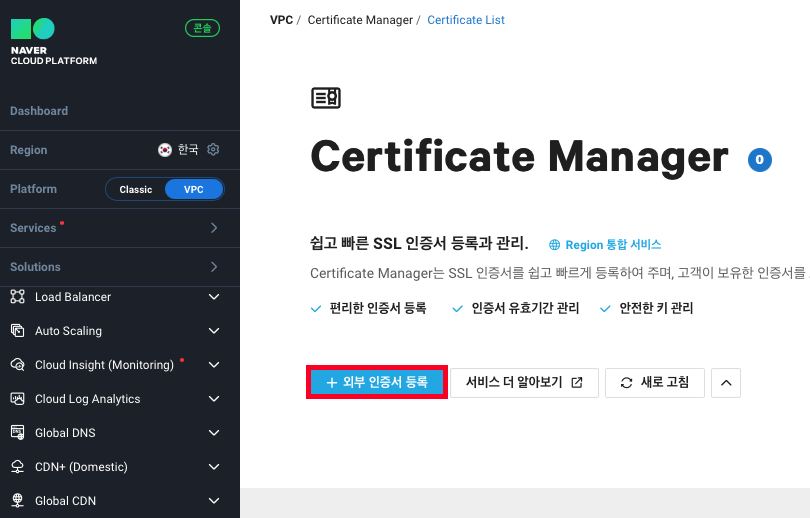Click the Auto Scaling icon
Screen dimensions: 810x518
point(18,331)
